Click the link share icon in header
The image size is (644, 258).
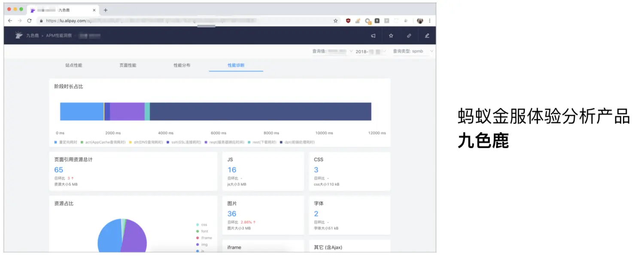pyautogui.click(x=409, y=36)
